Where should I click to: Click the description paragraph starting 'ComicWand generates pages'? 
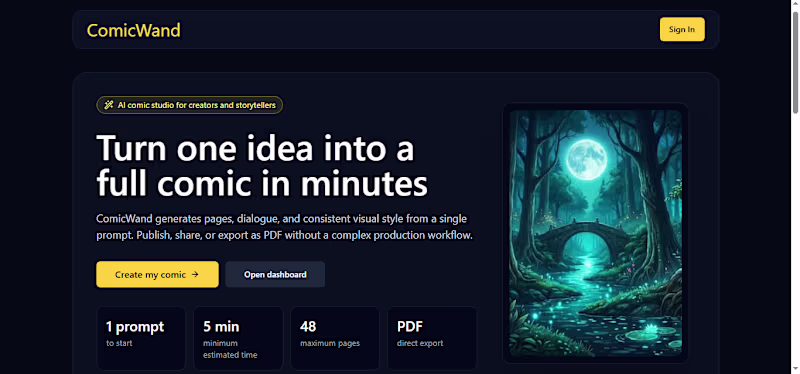coord(284,228)
